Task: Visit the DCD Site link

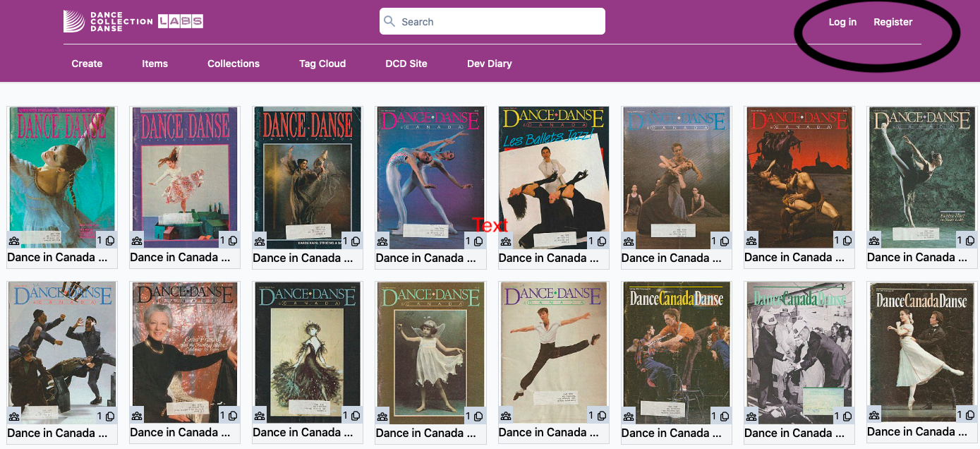Action: coord(406,64)
